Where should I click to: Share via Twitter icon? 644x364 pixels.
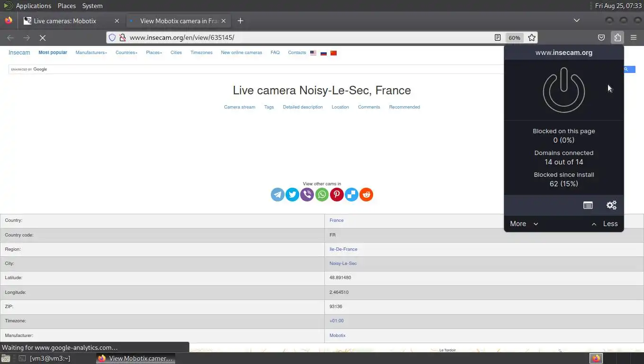[292, 194]
